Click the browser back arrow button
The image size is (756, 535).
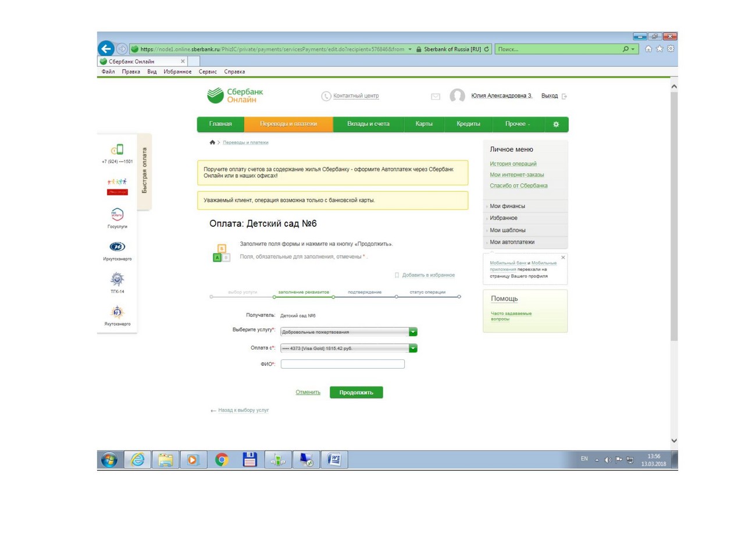105,49
